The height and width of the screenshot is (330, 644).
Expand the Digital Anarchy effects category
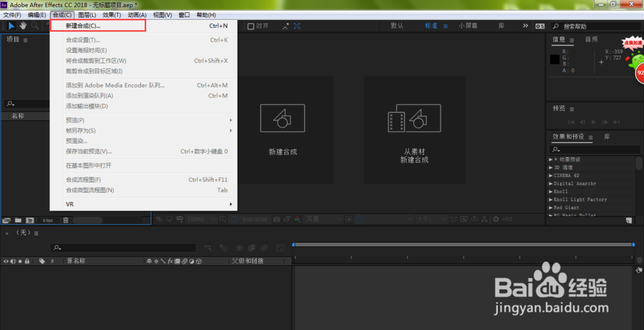551,183
